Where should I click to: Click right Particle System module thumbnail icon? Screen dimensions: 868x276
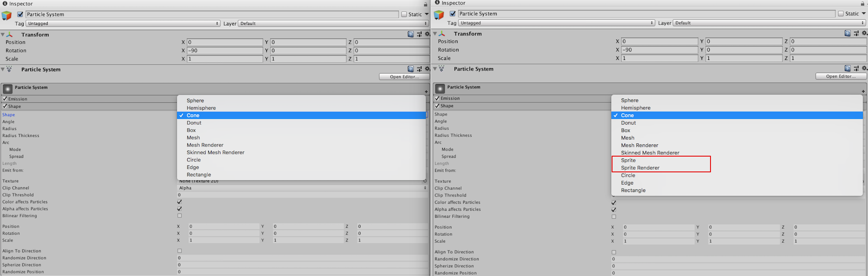click(x=440, y=89)
